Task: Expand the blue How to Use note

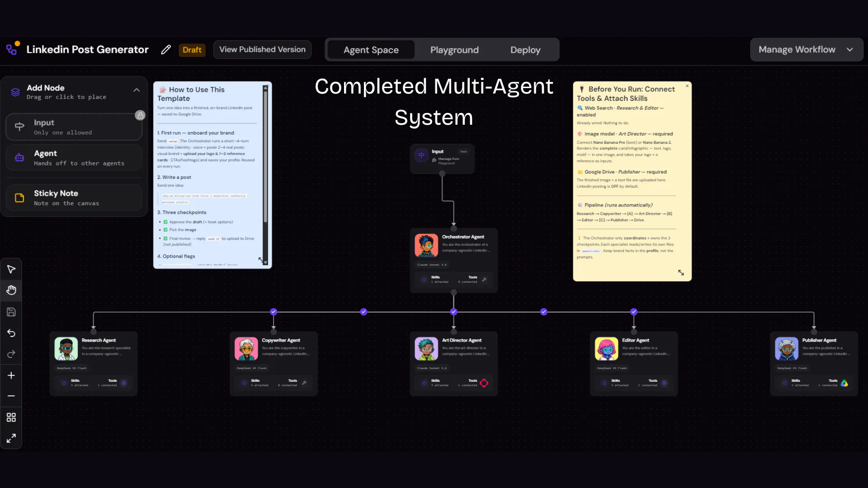Action: (x=261, y=260)
